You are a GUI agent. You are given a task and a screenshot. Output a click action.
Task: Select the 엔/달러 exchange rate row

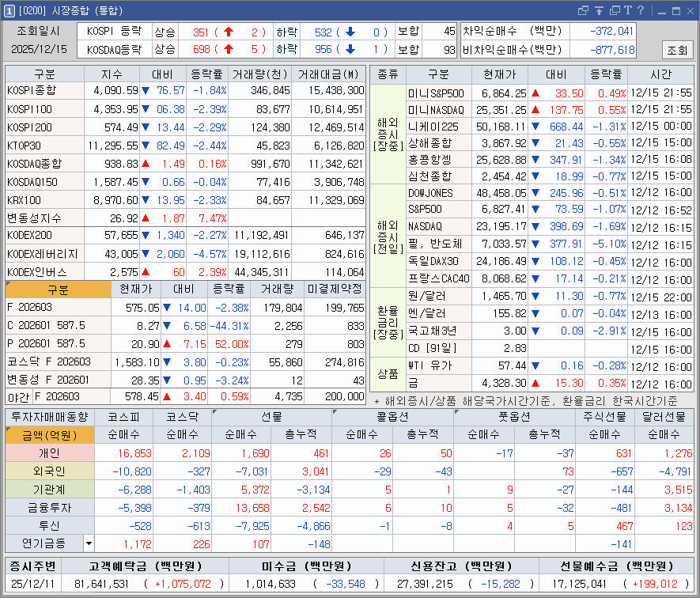(x=550, y=313)
